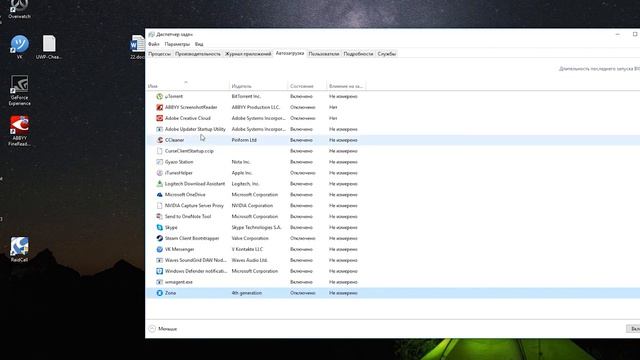Switch to the Производительность tab
This screenshot has height=360, width=640.
pos(198,54)
